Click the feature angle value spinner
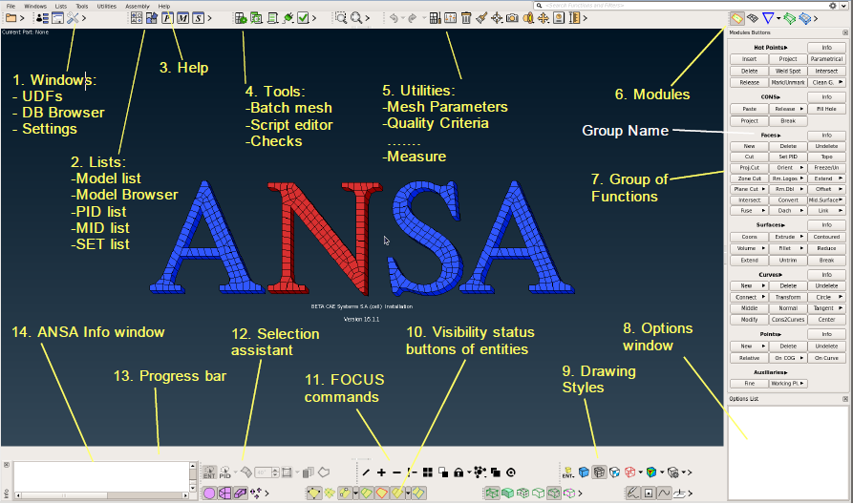 (267, 472)
